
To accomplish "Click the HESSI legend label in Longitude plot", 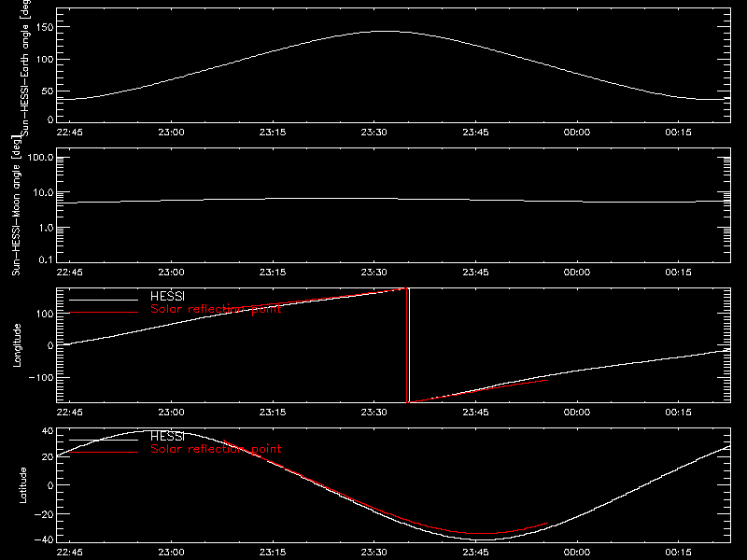I will 167,296.
